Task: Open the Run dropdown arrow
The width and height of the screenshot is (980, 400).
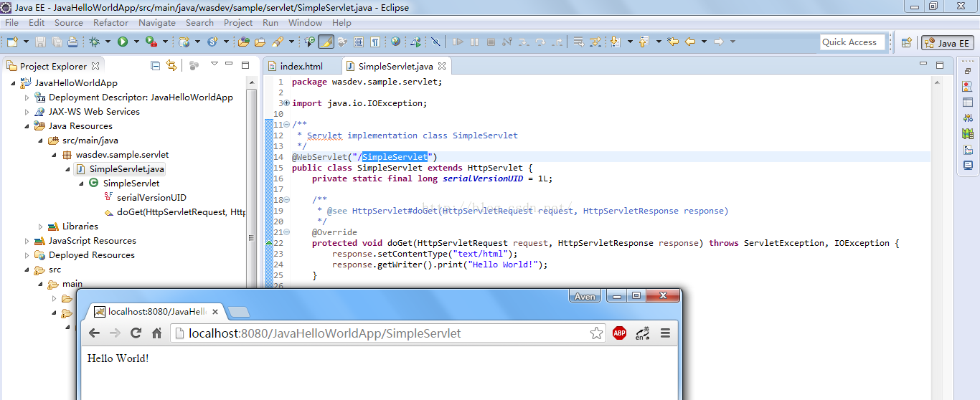Action: coord(136,42)
